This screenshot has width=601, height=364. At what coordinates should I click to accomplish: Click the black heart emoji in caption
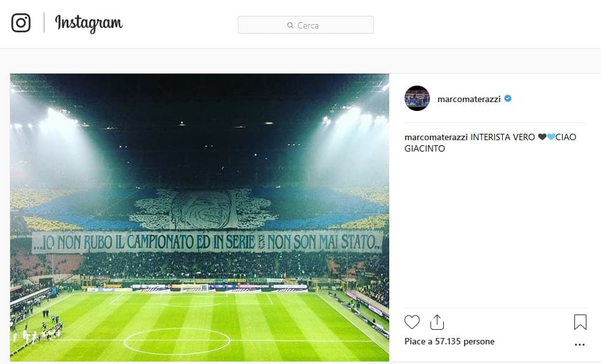(542, 137)
